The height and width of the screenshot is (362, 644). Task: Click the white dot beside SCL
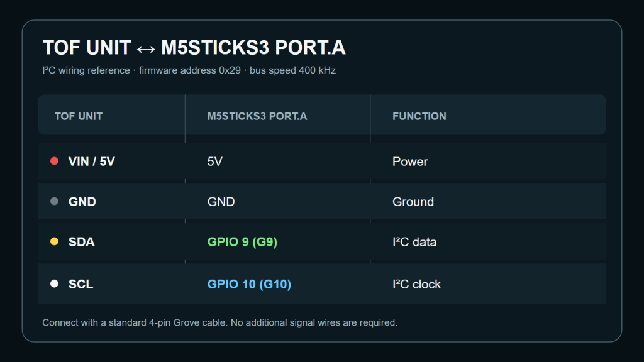pyautogui.click(x=54, y=283)
